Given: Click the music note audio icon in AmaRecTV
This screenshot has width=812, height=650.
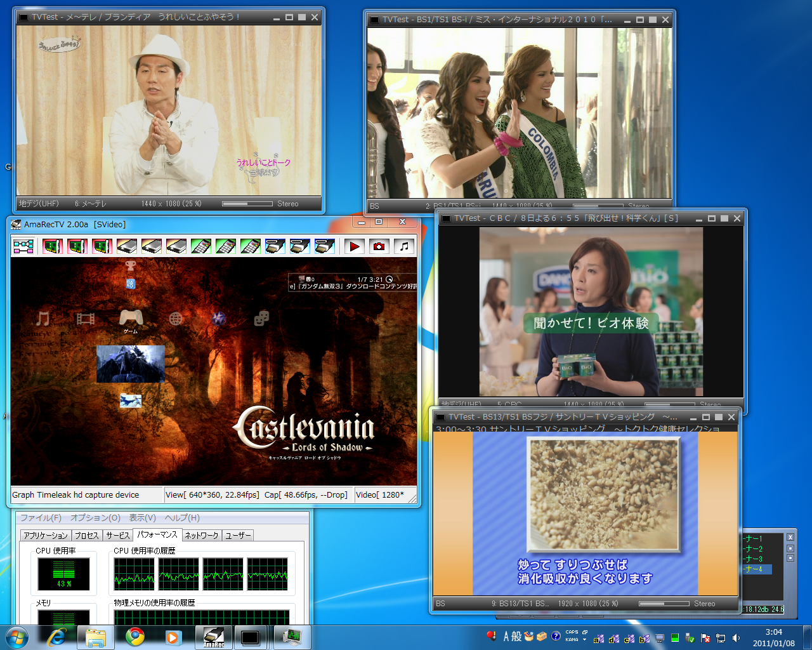Looking at the screenshot, I should coord(404,246).
